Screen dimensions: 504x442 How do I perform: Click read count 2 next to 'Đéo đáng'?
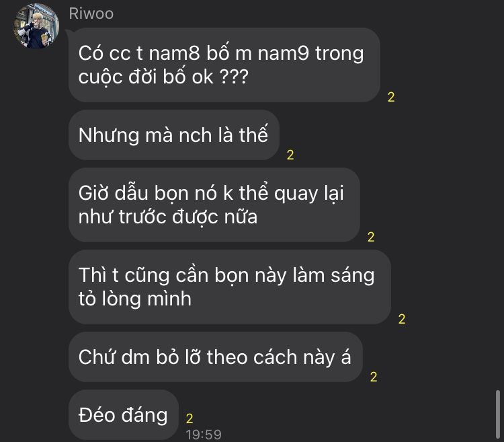coord(190,418)
